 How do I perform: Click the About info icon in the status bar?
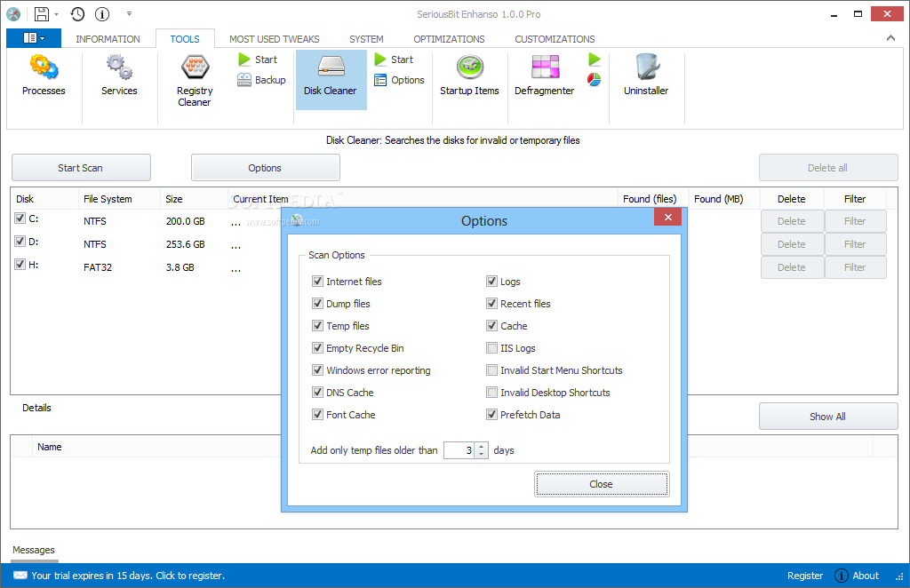click(841, 576)
